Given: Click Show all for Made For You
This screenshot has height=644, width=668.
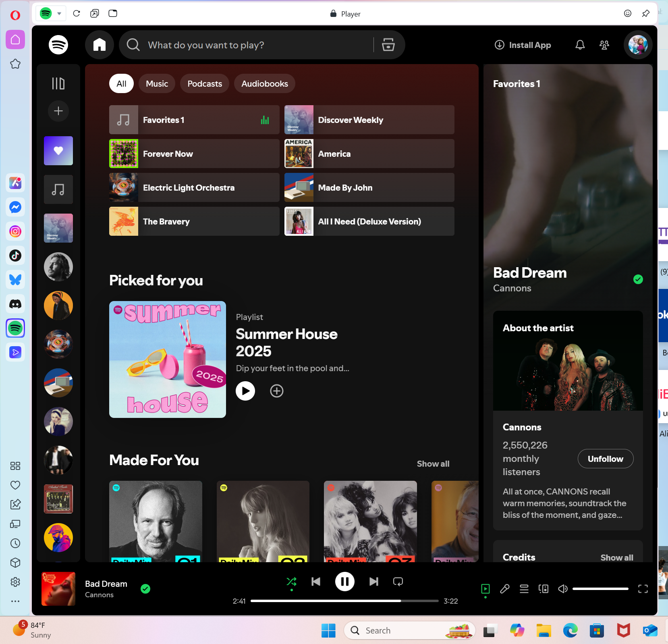Looking at the screenshot, I should click(433, 463).
